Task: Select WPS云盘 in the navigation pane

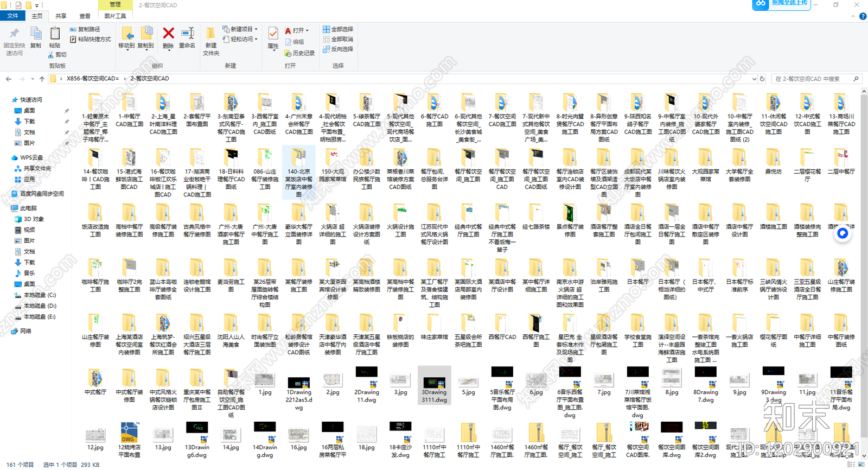Action: pos(31,158)
